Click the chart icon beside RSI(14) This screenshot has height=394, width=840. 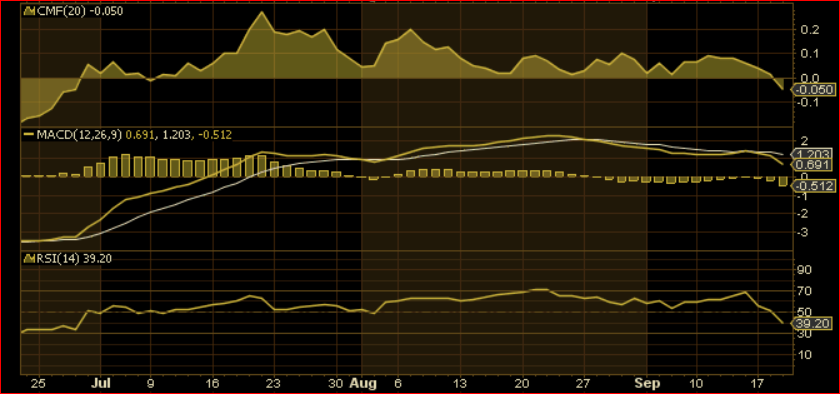29,258
